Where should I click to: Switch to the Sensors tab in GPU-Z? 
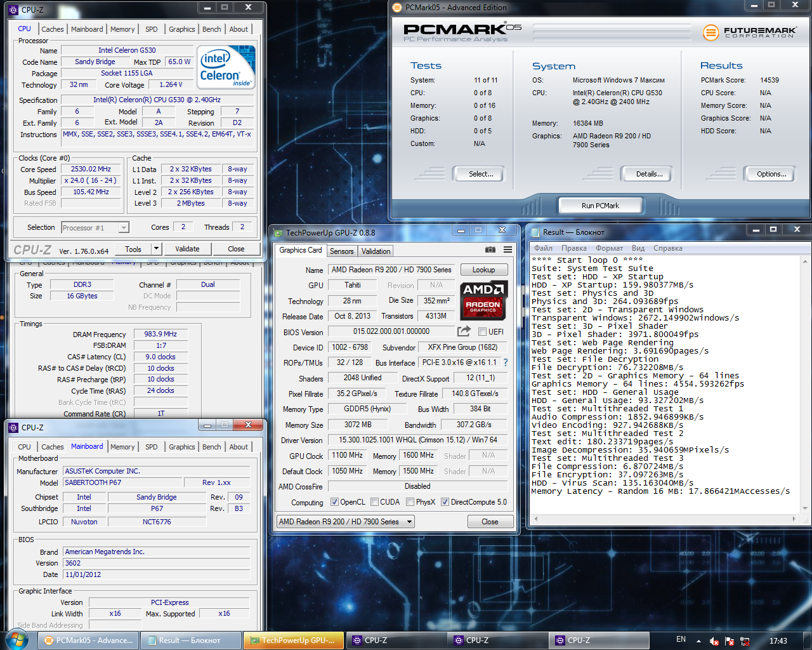tap(341, 251)
